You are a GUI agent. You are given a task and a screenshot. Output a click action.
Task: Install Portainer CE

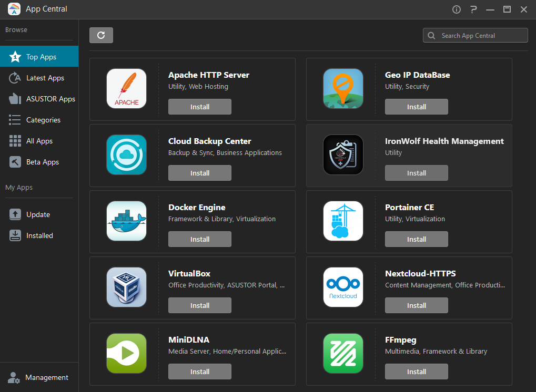[x=417, y=240]
